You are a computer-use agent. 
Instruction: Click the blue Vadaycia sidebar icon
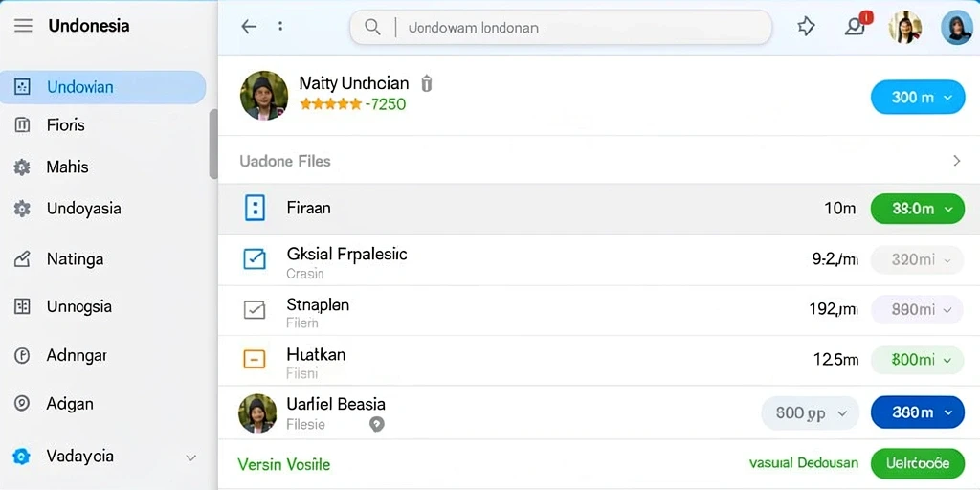[22, 457]
